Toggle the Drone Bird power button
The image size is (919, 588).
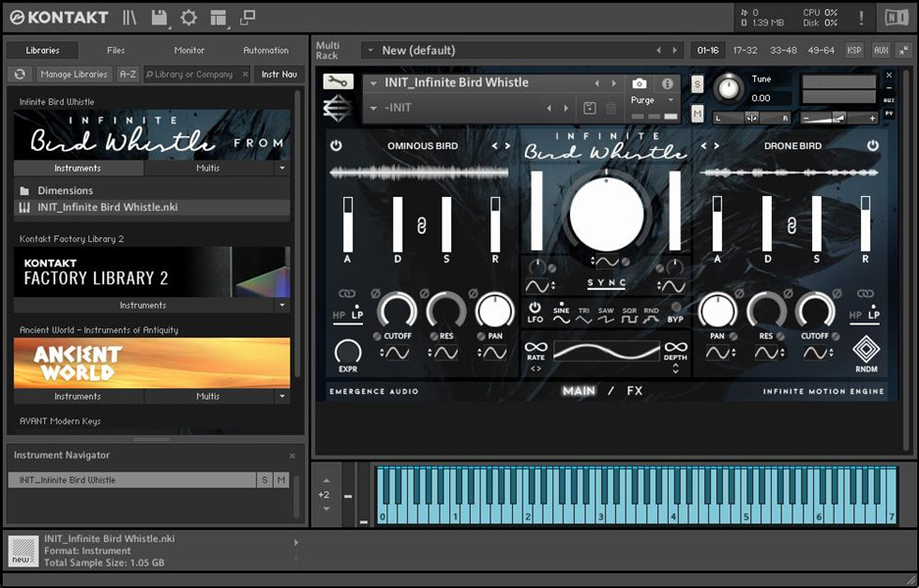click(x=872, y=146)
